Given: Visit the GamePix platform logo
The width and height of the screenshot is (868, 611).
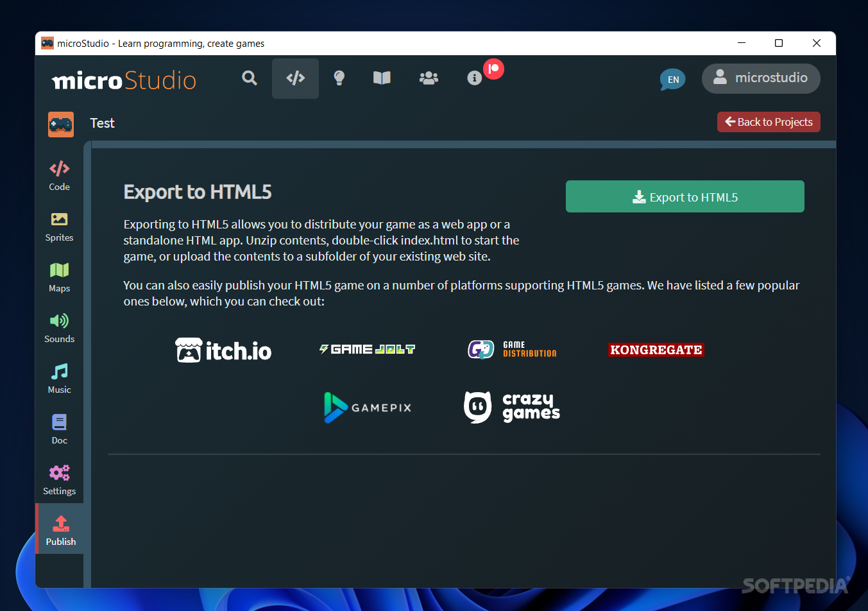Looking at the screenshot, I should click(368, 408).
